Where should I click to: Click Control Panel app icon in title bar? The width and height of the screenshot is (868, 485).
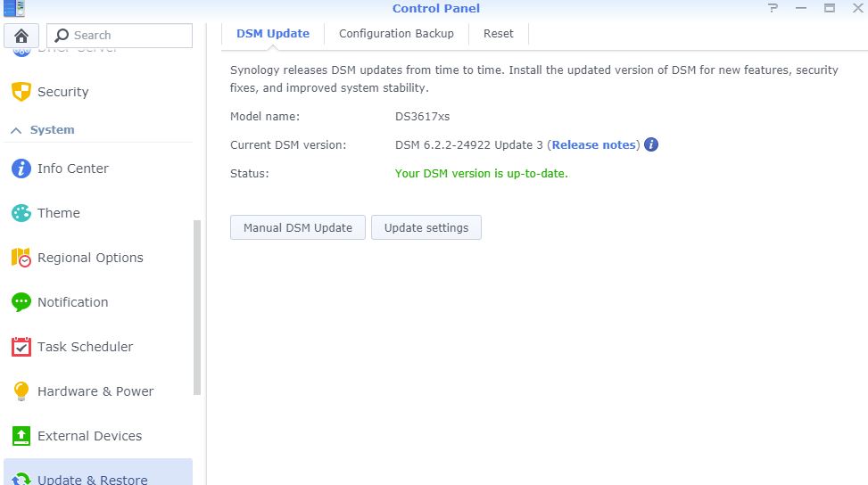pos(14,8)
